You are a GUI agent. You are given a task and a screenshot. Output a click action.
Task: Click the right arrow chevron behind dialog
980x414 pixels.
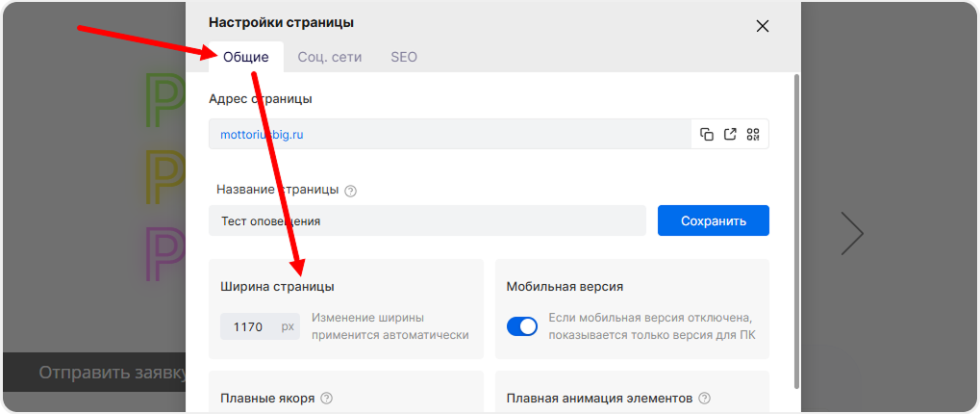point(851,233)
